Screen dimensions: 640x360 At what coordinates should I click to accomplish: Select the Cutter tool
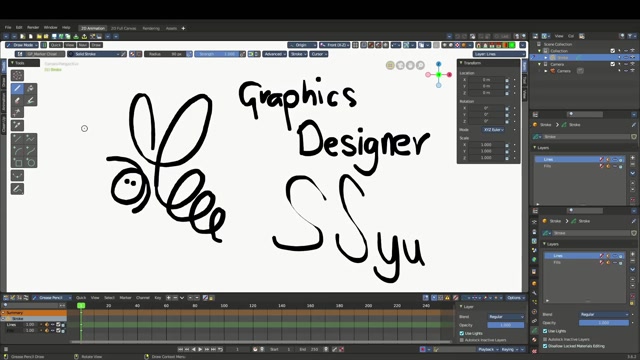[17, 112]
